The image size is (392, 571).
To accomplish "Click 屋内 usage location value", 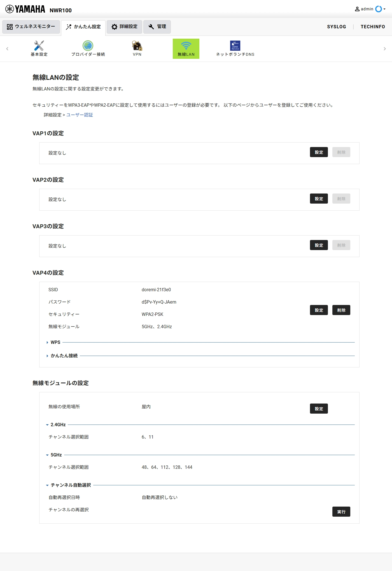I will click(x=146, y=407).
